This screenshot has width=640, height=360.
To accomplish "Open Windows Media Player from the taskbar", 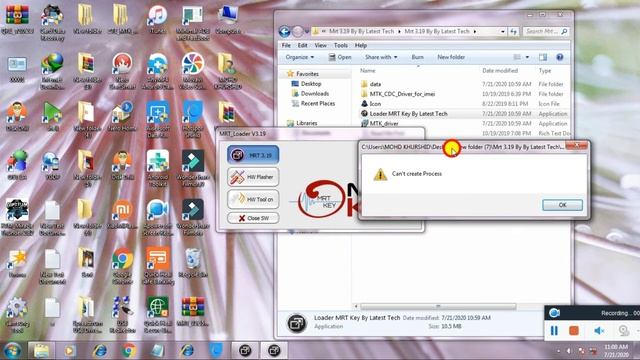I will 70,351.
